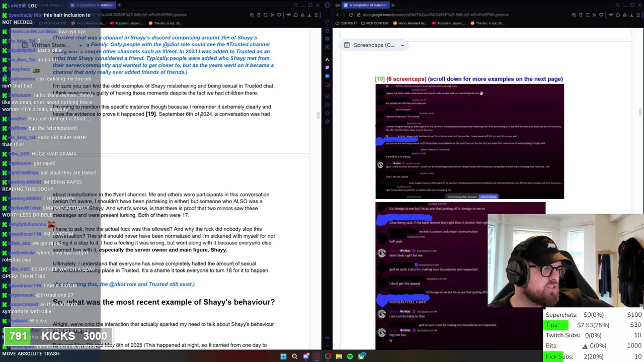The width and height of the screenshot is (644, 362).
Task: Search tabs in the left browser window
Action: [x=296, y=5]
